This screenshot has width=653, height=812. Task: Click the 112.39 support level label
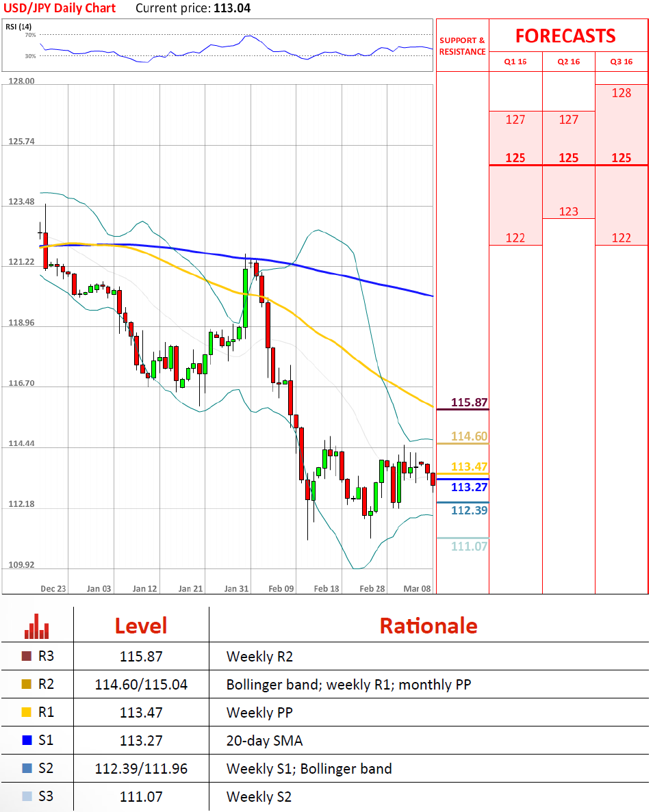pos(469,510)
